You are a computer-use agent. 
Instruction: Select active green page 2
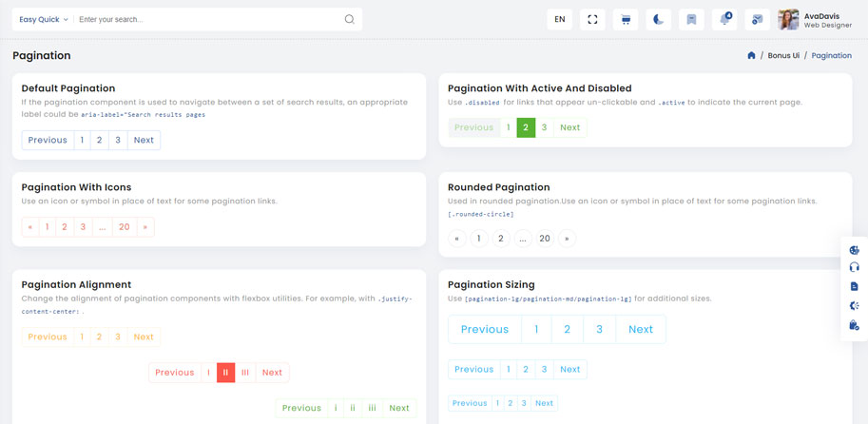coord(526,127)
